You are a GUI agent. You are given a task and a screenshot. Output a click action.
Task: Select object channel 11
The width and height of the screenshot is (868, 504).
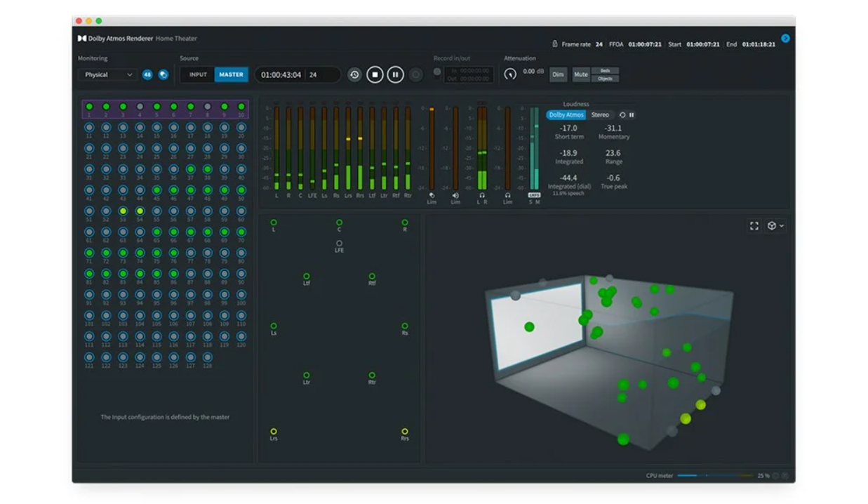89,128
